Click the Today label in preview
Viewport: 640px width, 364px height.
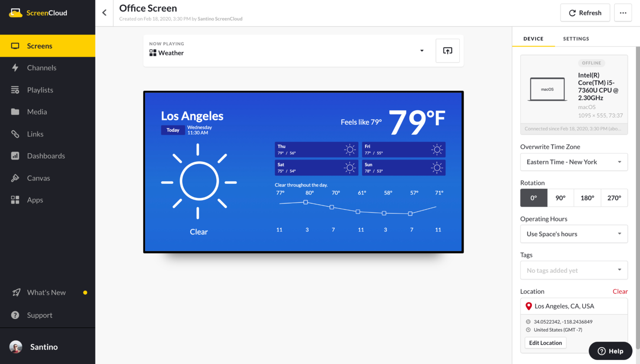click(173, 130)
